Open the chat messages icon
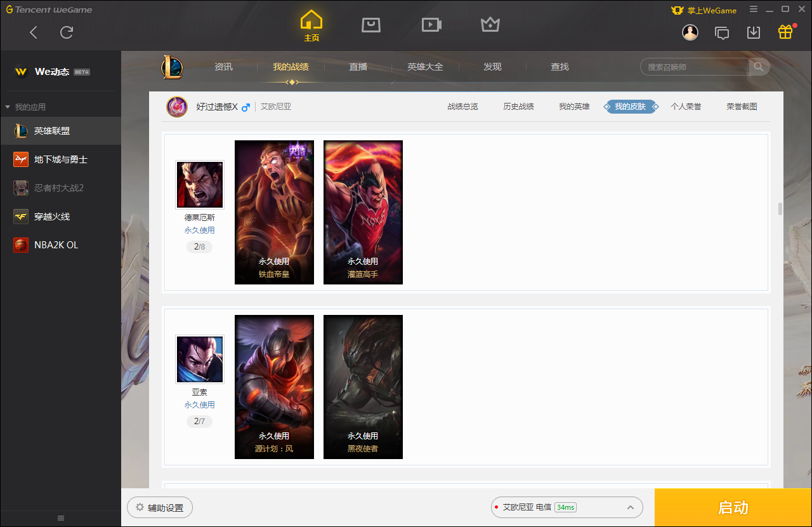The height and width of the screenshot is (527, 812). coord(722,32)
